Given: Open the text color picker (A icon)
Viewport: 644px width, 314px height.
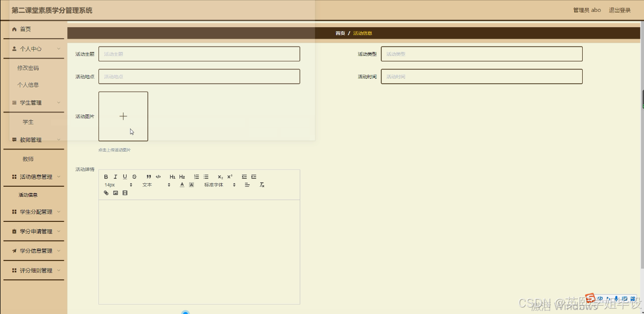Looking at the screenshot, I should click(x=182, y=185).
